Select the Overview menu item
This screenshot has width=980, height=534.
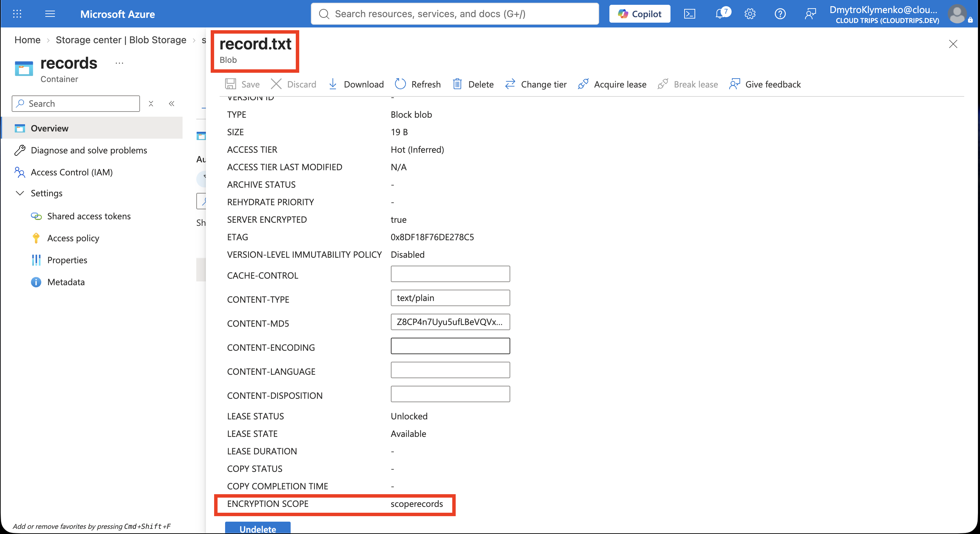point(92,128)
